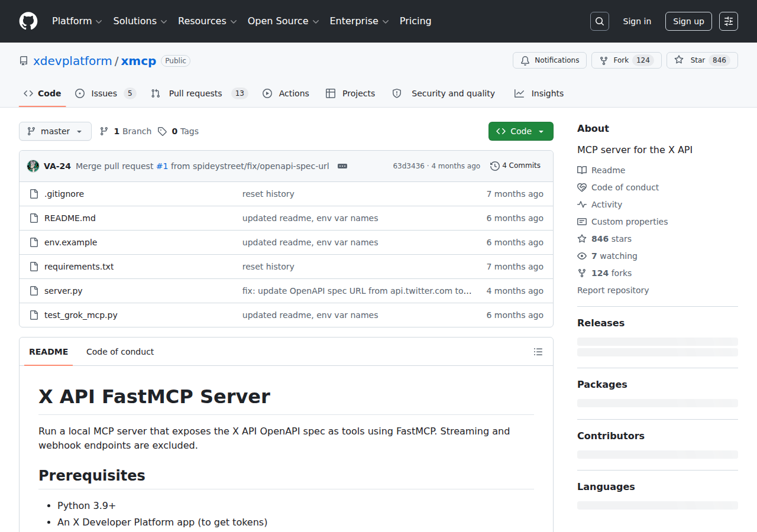Click the file icon beside README.md
Screen dimensions: 757x532
coord(34,218)
